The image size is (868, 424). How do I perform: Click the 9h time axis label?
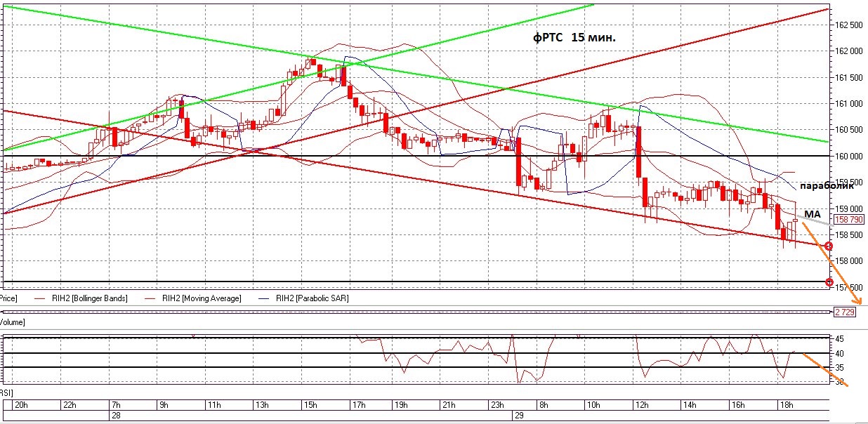coord(165,405)
